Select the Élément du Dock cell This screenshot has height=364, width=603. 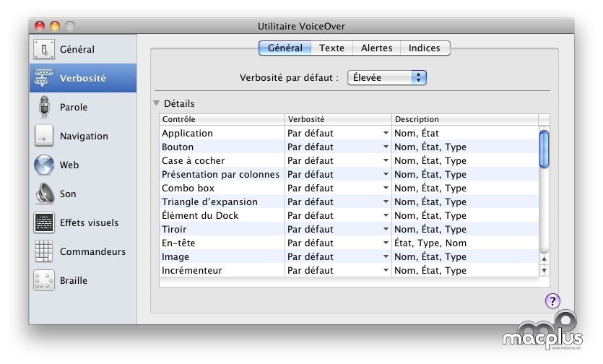pyautogui.click(x=222, y=215)
